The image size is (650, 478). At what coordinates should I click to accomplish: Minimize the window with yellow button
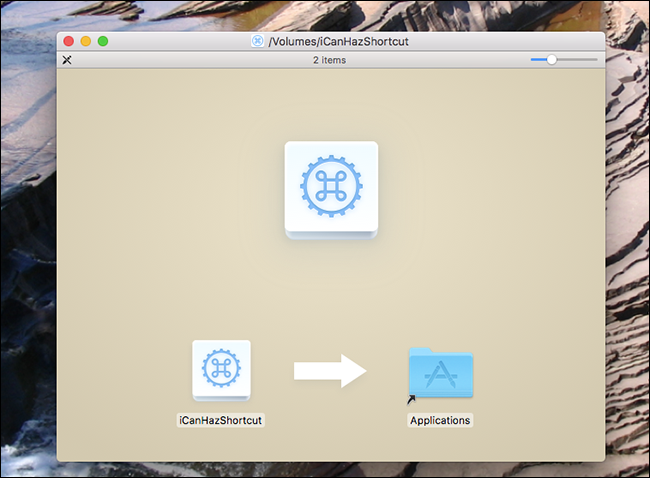(x=86, y=41)
